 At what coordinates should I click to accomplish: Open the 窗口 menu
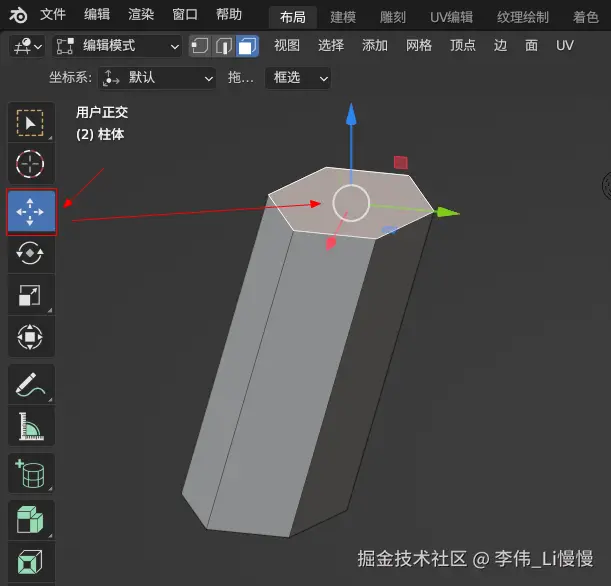[185, 15]
